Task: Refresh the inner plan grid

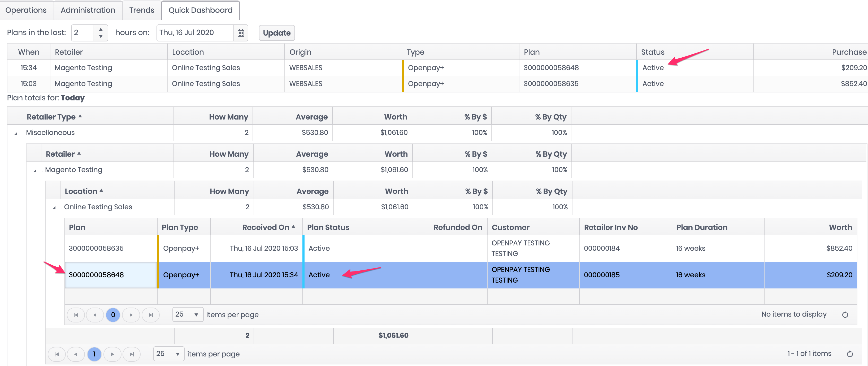Action: (845, 315)
